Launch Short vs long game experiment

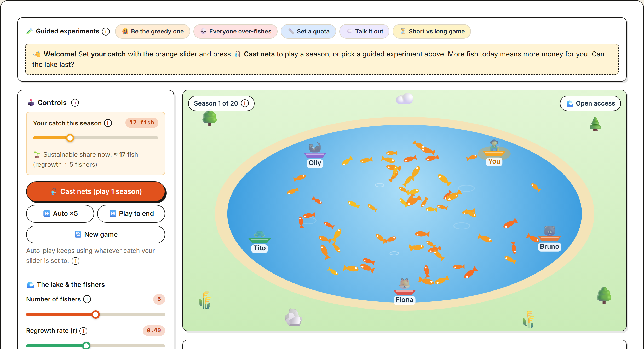(x=432, y=31)
